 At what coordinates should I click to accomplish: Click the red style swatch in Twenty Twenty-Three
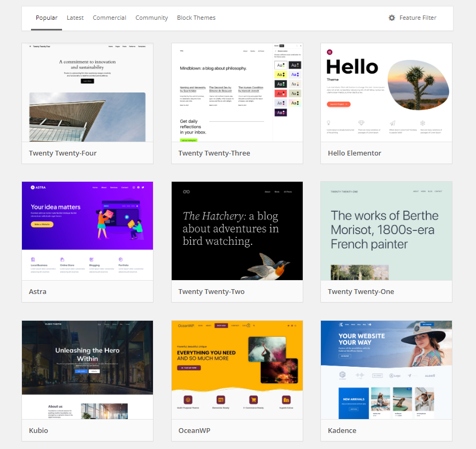(x=281, y=94)
